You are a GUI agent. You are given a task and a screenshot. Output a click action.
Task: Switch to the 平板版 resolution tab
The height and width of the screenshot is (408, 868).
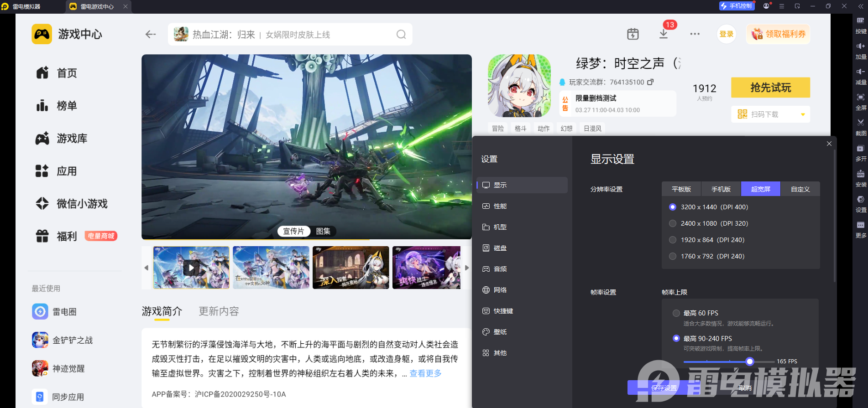681,189
